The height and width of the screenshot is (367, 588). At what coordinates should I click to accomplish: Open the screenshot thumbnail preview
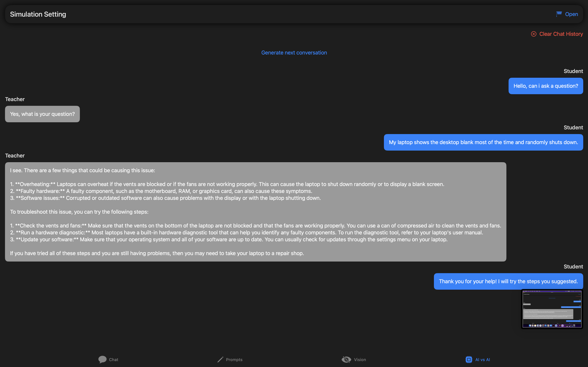click(552, 309)
